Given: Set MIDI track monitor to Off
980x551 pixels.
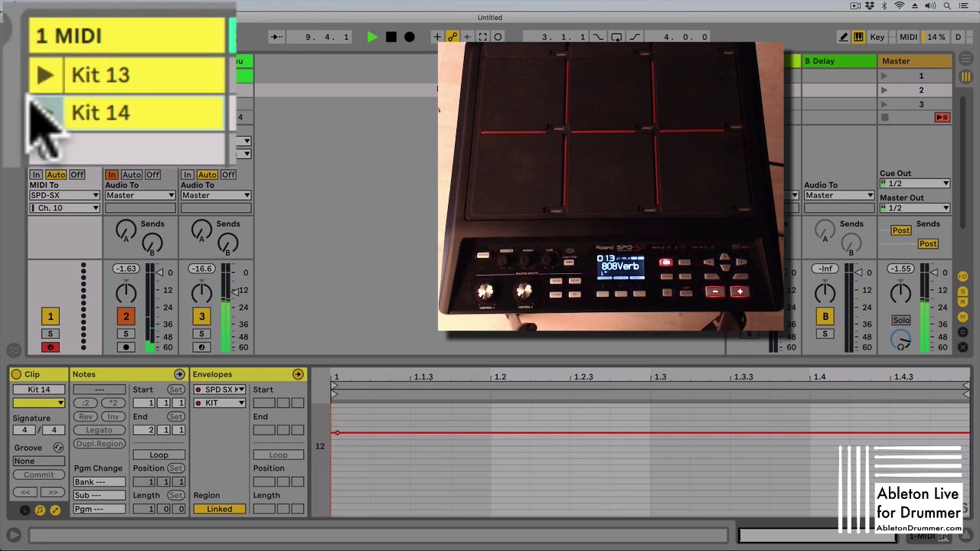Looking at the screenshot, I should click(x=77, y=174).
